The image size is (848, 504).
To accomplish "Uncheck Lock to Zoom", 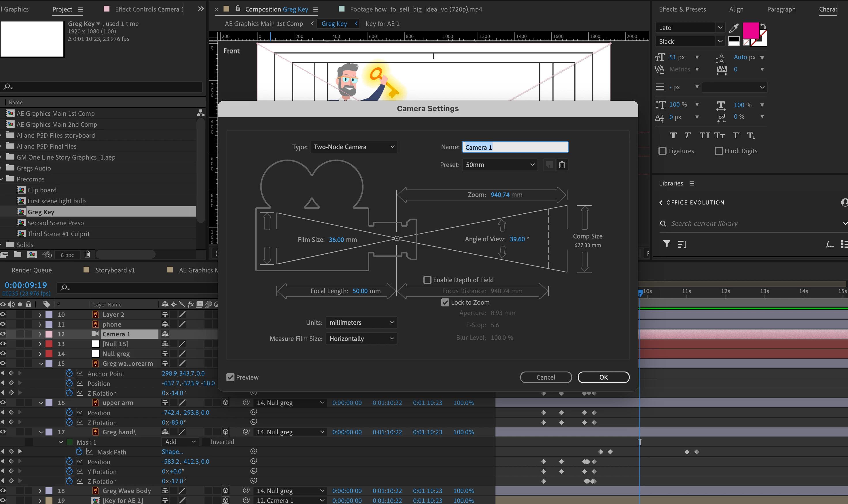I will (445, 302).
